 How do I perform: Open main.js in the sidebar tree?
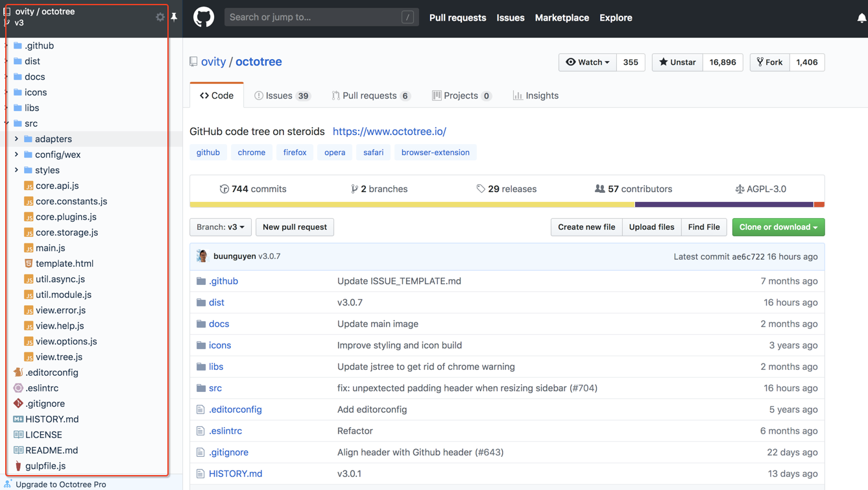pos(50,248)
